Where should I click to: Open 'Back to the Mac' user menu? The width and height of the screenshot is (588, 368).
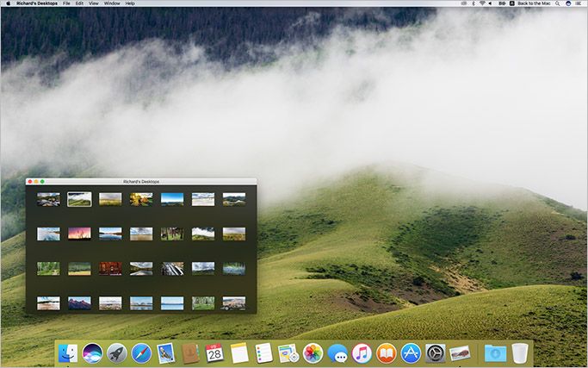(x=534, y=3)
